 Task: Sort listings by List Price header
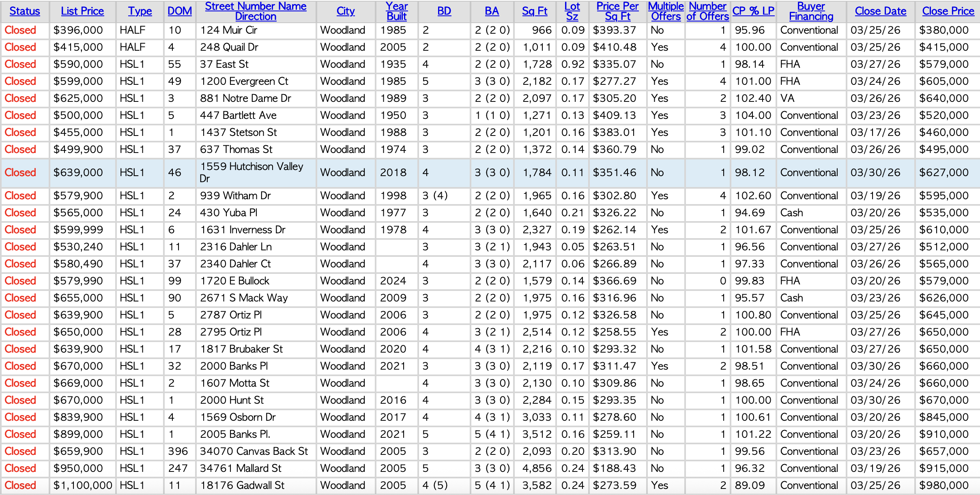pyautogui.click(x=82, y=11)
